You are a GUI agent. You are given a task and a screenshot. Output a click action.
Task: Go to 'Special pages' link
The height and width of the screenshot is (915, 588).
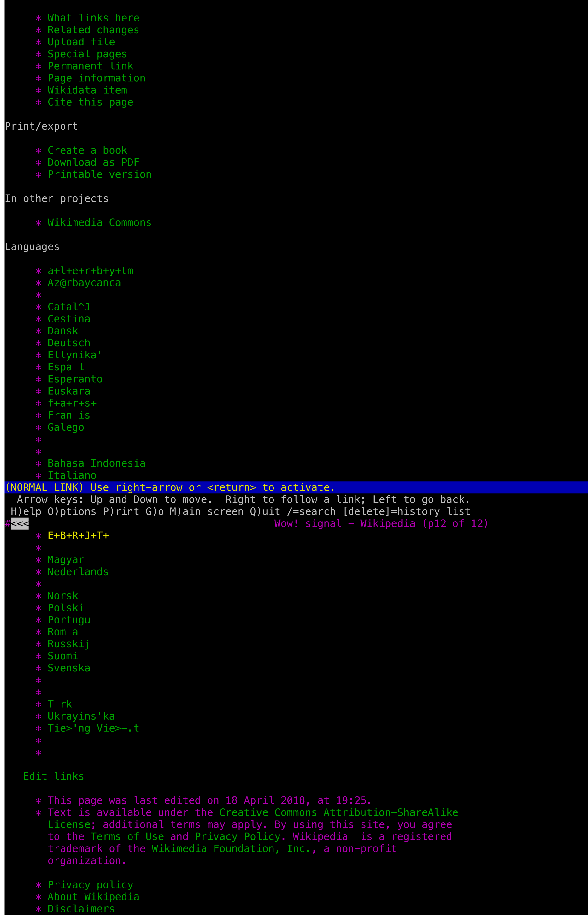coord(87,54)
